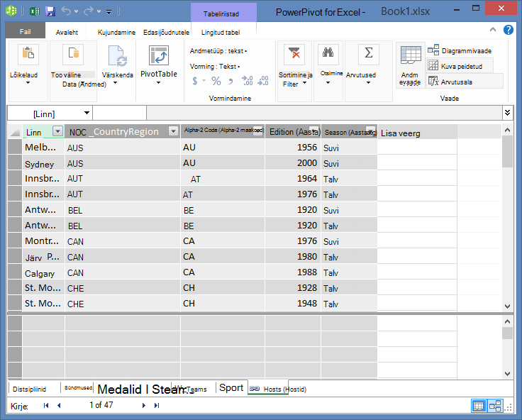522x420 pixels.
Task: Open the Linn column filter dropdown
Action: tap(58, 131)
